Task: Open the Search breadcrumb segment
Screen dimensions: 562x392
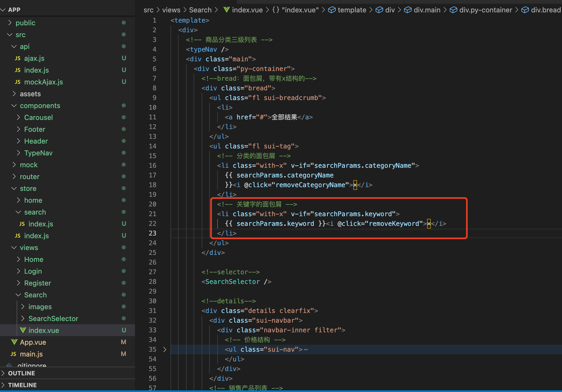Action: pos(200,10)
